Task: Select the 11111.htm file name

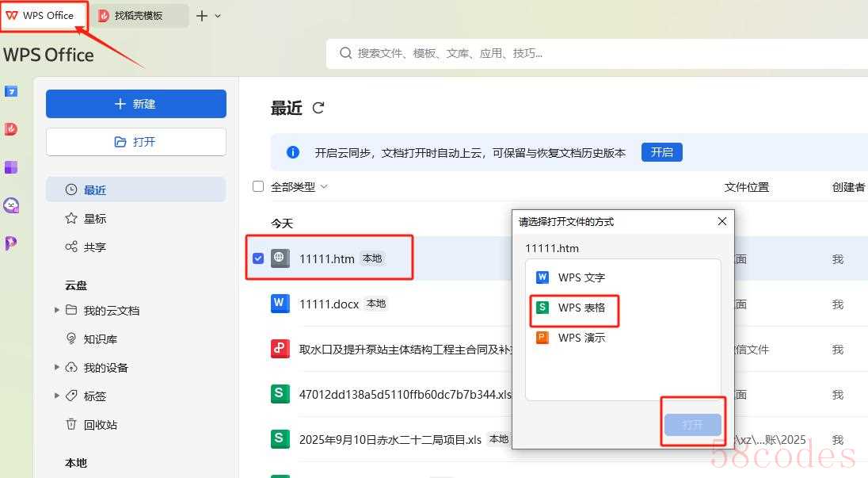Action: [326, 258]
